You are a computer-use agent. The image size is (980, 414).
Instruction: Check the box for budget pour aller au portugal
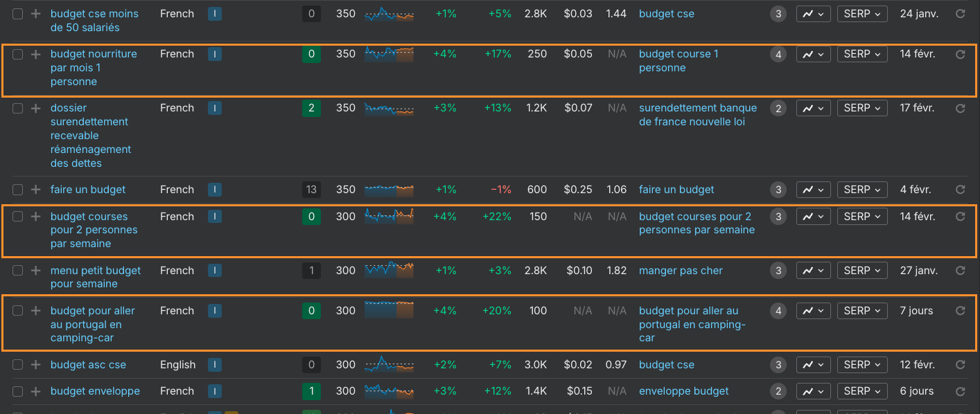[x=18, y=311]
